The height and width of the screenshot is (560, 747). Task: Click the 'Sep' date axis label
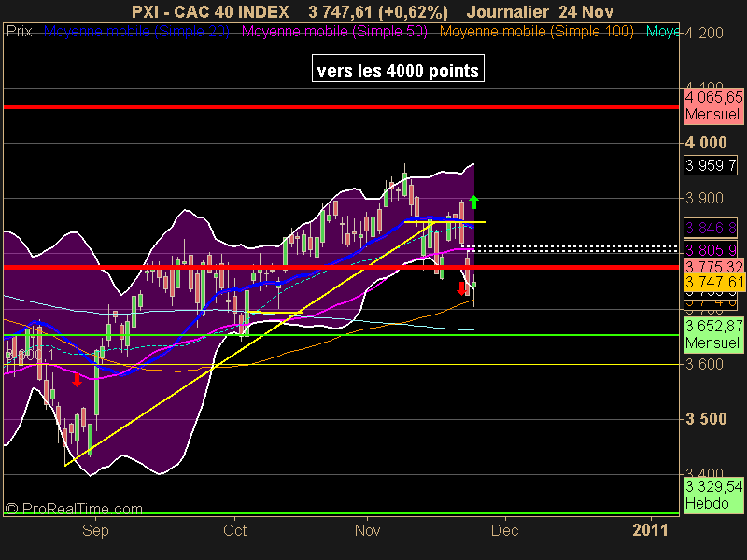(x=95, y=530)
